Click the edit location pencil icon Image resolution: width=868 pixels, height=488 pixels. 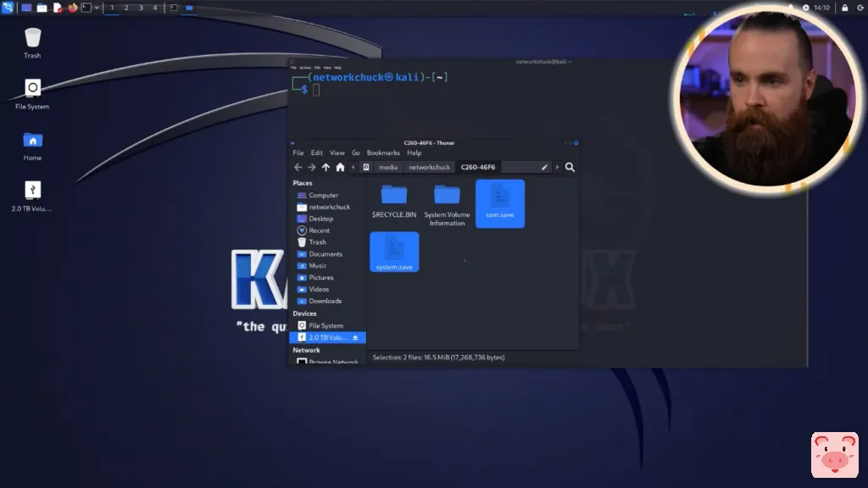544,167
